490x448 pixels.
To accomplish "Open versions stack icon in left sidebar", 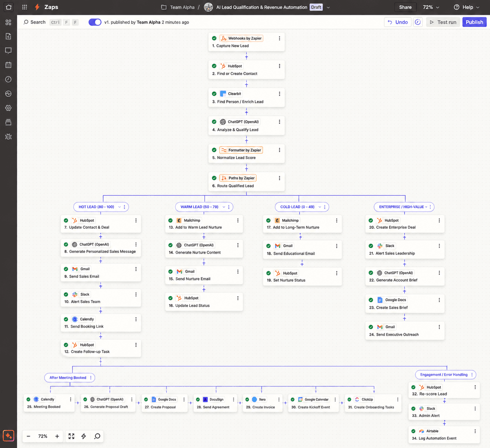I will tap(8, 122).
